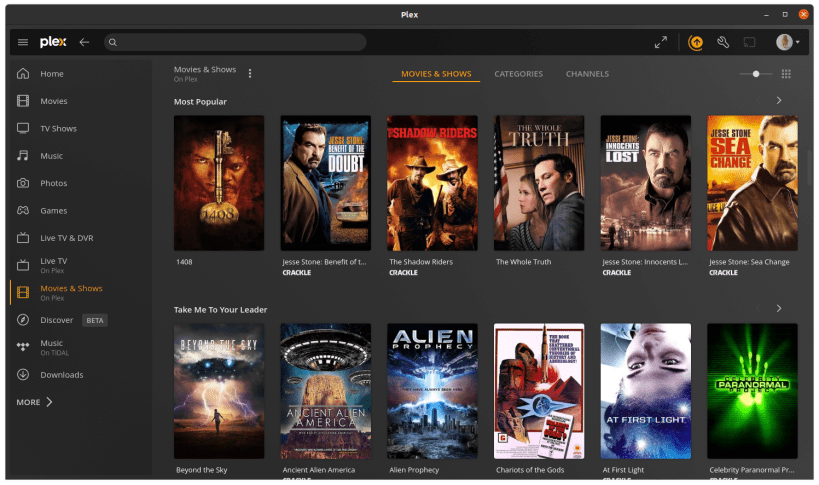Image resolution: width=819 pixels, height=485 pixels.
Task: Open The Whole Truth poster
Action: coord(539,183)
